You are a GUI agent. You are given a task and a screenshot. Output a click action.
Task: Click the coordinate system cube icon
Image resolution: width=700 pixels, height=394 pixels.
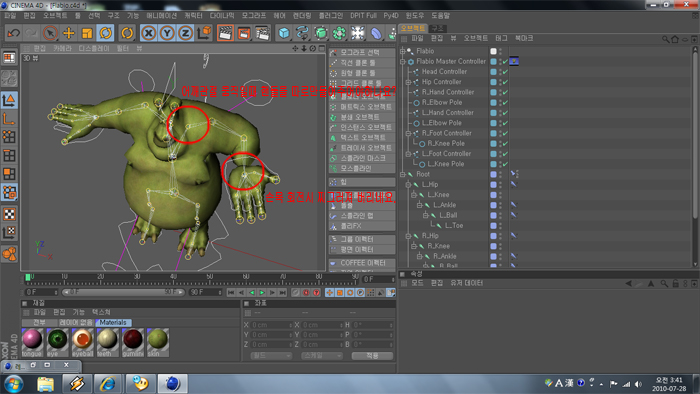[x=204, y=33]
